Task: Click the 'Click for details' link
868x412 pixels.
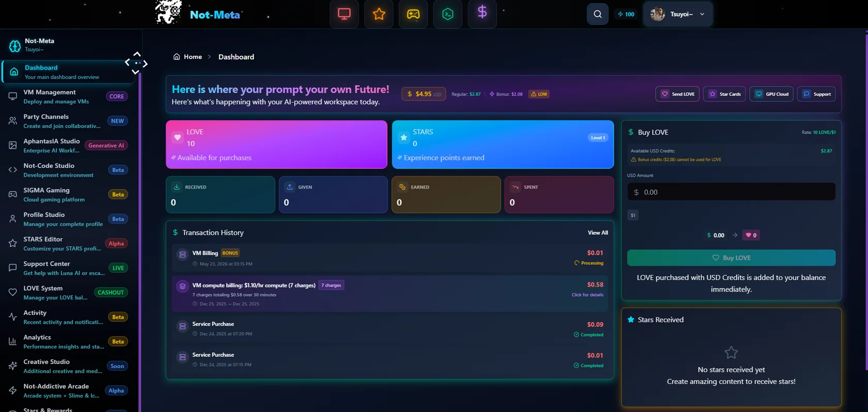Action: tap(587, 295)
